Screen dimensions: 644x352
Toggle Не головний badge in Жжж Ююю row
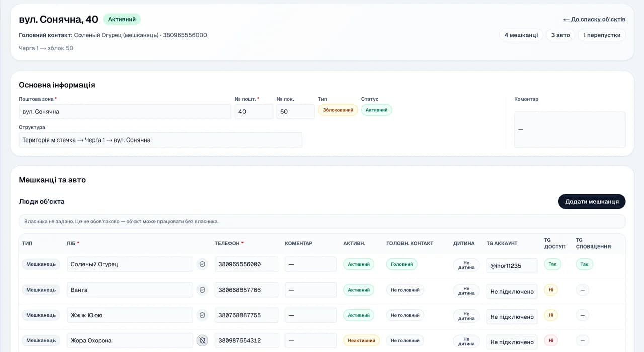coord(405,315)
